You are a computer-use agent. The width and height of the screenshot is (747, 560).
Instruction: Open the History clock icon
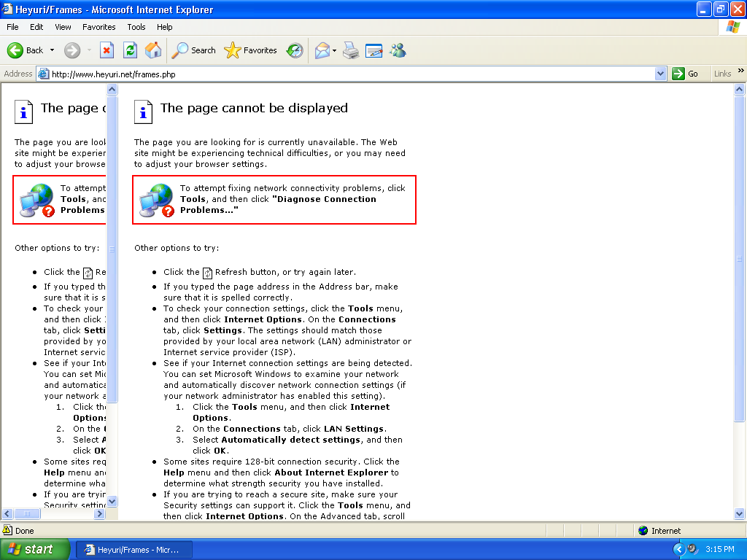[295, 50]
